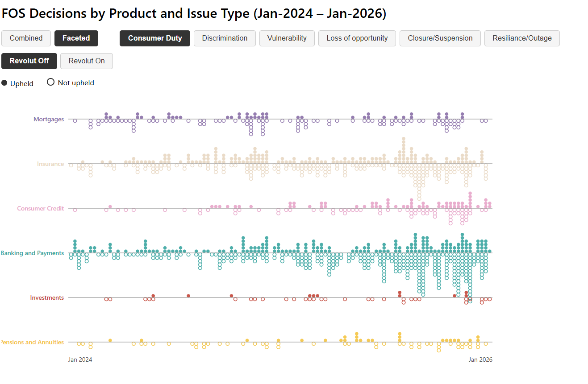The height and width of the screenshot is (384, 588).
Task: Select the Consumer Credit row label
Action: point(41,209)
